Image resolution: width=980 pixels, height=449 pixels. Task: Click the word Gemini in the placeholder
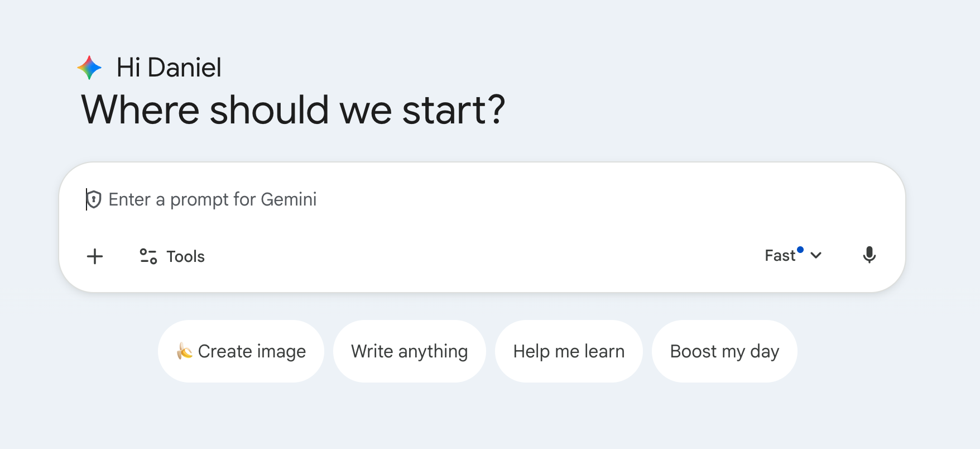pyautogui.click(x=289, y=199)
